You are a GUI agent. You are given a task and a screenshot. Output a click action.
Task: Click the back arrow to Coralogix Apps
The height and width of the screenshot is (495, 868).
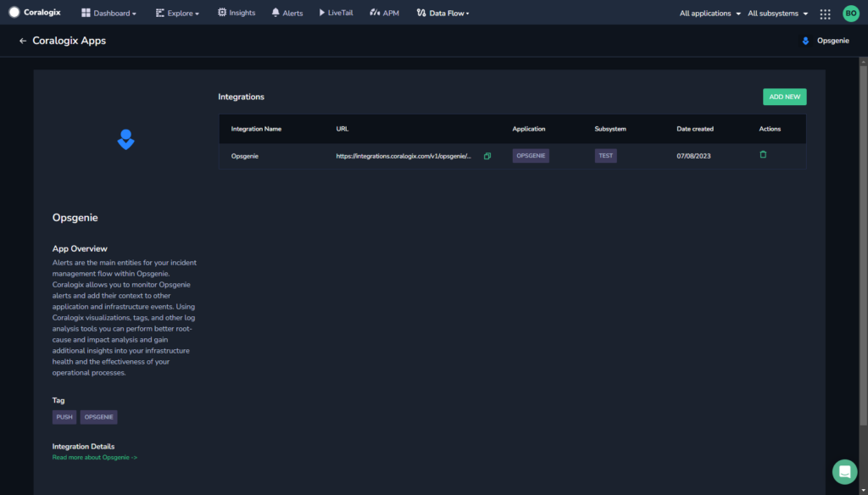coord(23,41)
